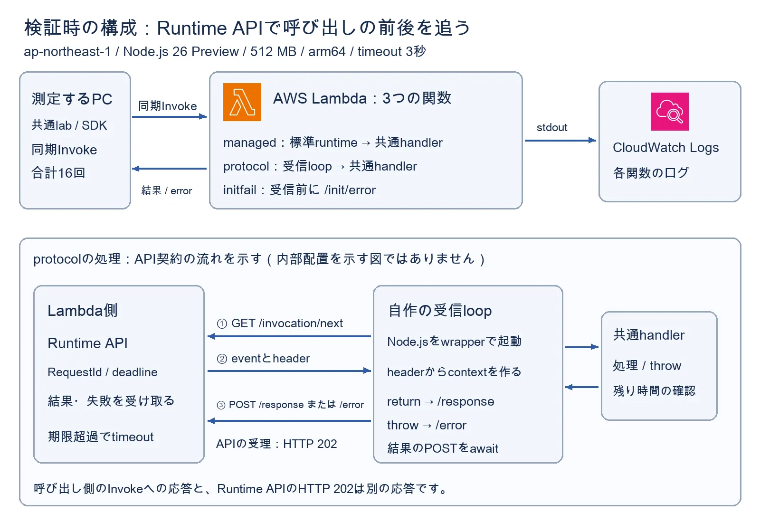
Task: Click the stdout arrow label
Action: (552, 127)
